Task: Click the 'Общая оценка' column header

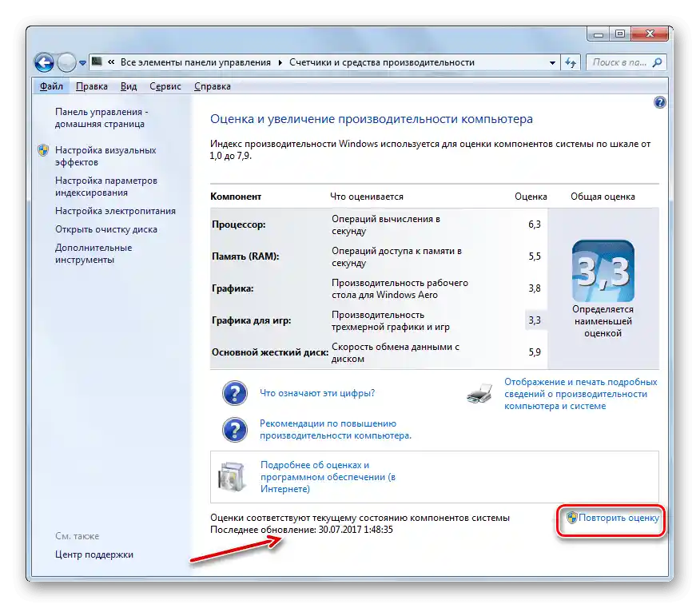Action: click(x=603, y=197)
